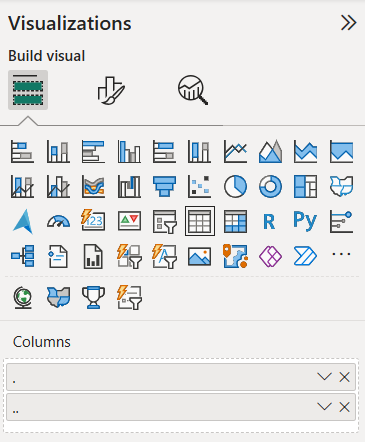Select the Filled map next to Treemap

point(341,186)
